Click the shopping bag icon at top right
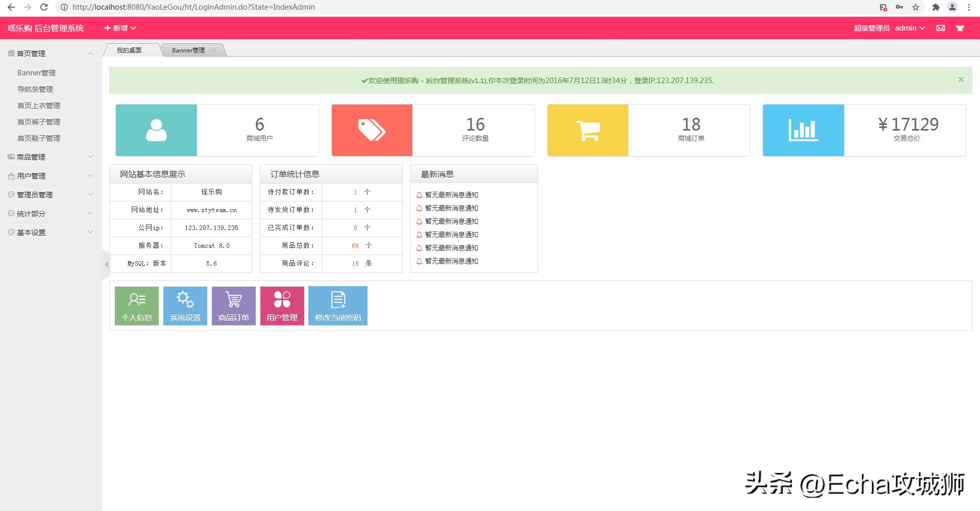The width and height of the screenshot is (980, 511). pyautogui.click(x=960, y=28)
